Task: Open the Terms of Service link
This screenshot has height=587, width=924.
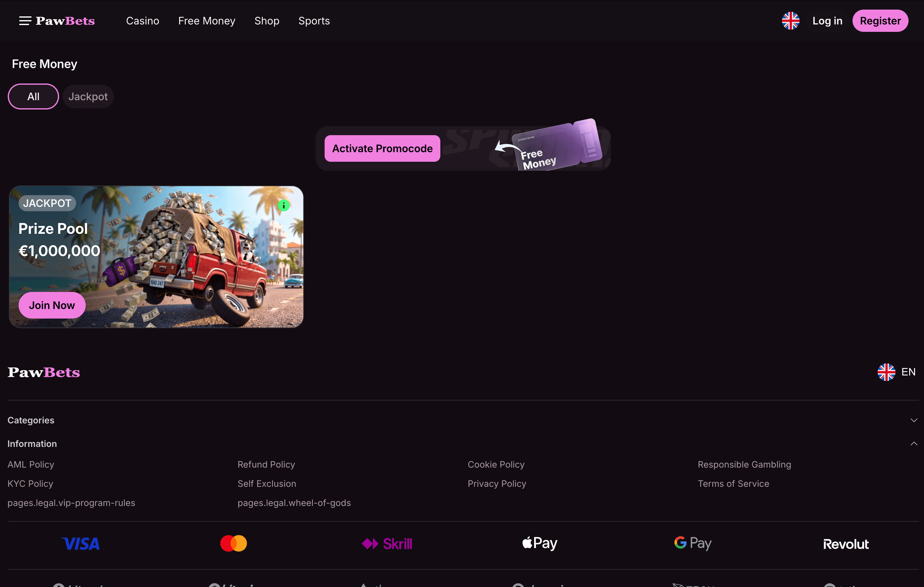Action: [733, 483]
